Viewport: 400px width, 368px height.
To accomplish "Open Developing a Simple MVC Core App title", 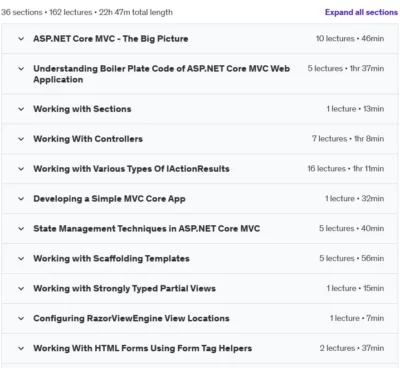I will 109,199.
